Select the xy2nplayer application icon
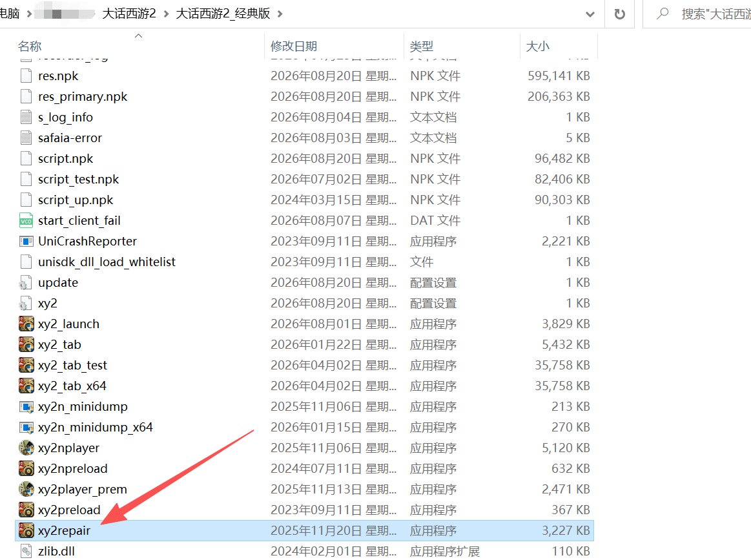 coord(26,448)
